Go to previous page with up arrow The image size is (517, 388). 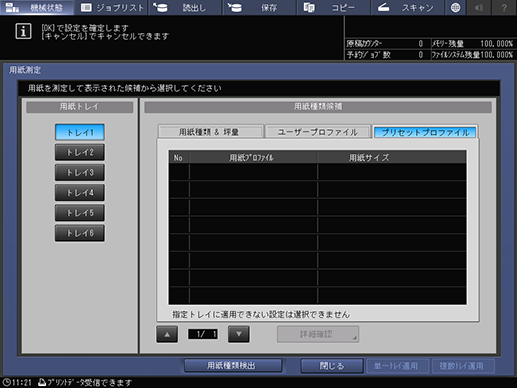167,334
